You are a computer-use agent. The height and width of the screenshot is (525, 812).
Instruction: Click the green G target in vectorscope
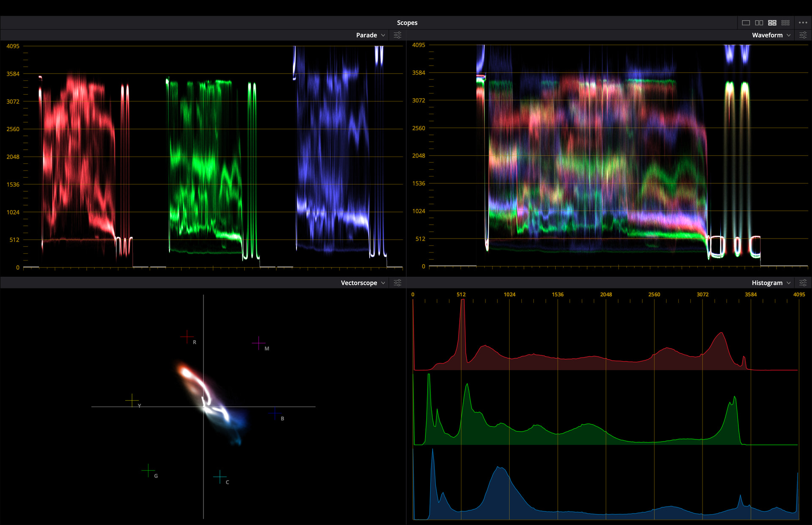tap(148, 470)
